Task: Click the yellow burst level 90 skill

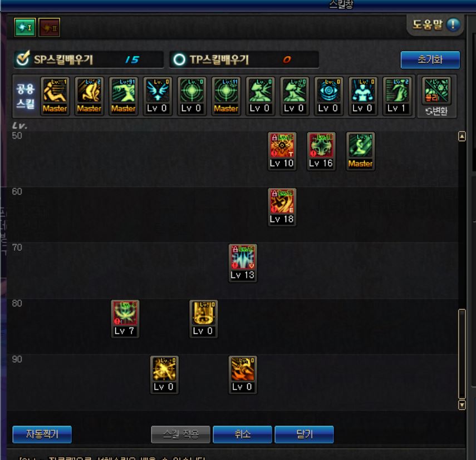Action: point(164,375)
